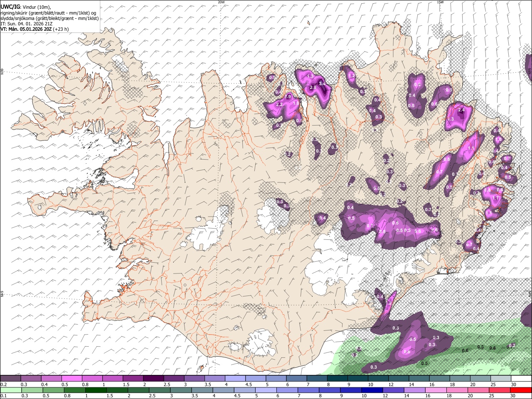The width and height of the screenshot is (532, 399).
Task: Select the bright red 30 mm rain legend swatch
Action: (x=521, y=390)
